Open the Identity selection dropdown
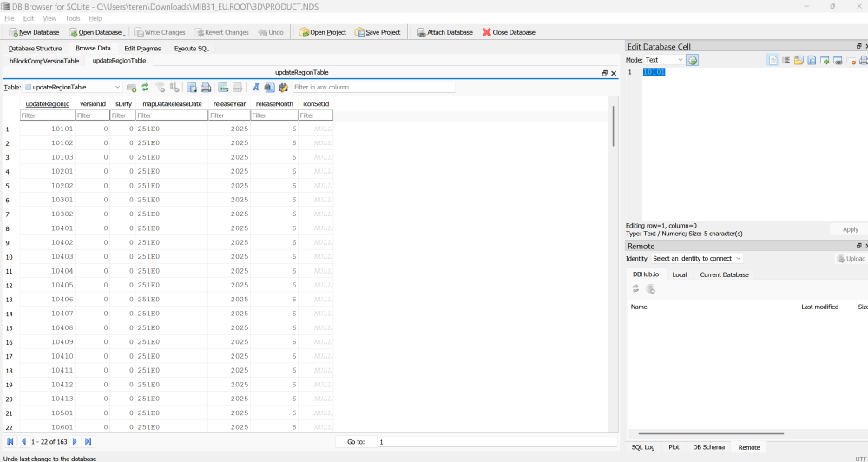 pos(696,258)
